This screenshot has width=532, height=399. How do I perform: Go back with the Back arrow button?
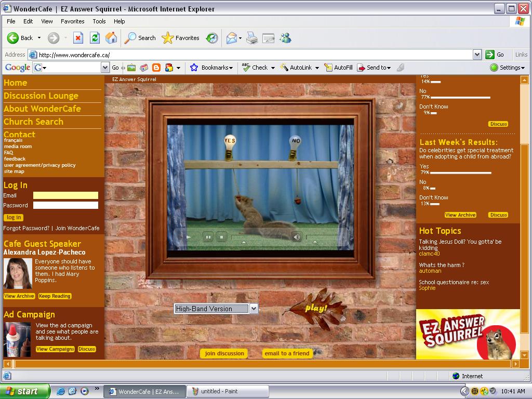point(20,38)
